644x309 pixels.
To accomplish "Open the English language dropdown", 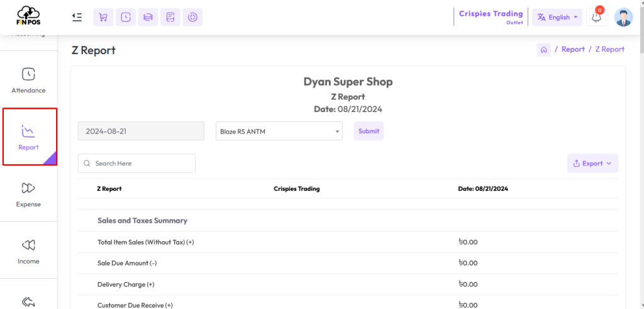I will click(557, 18).
